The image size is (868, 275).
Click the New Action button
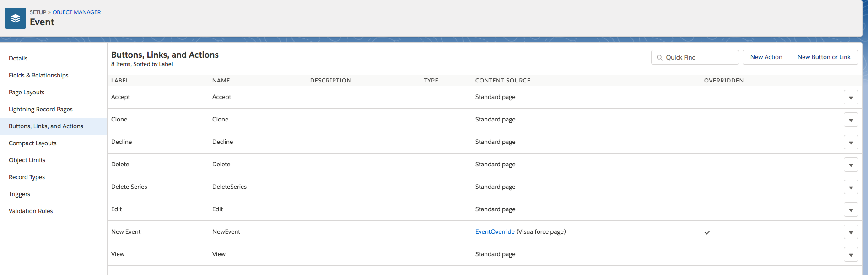pos(766,57)
